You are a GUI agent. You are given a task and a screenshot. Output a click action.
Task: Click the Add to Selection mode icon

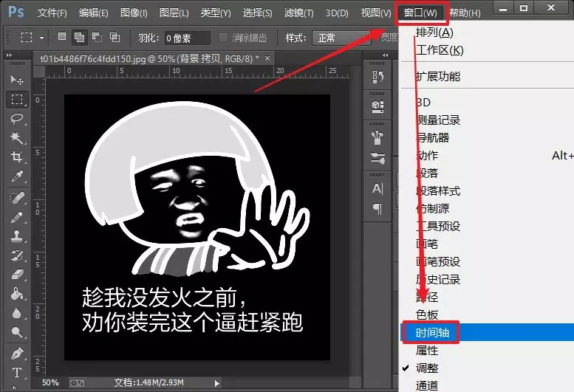click(80, 38)
